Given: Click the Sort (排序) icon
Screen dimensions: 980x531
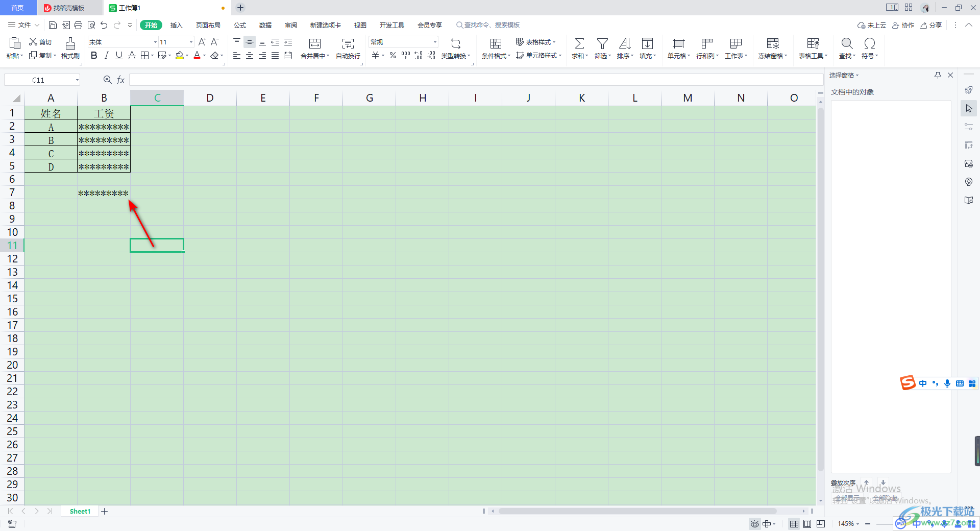Looking at the screenshot, I should tap(625, 43).
